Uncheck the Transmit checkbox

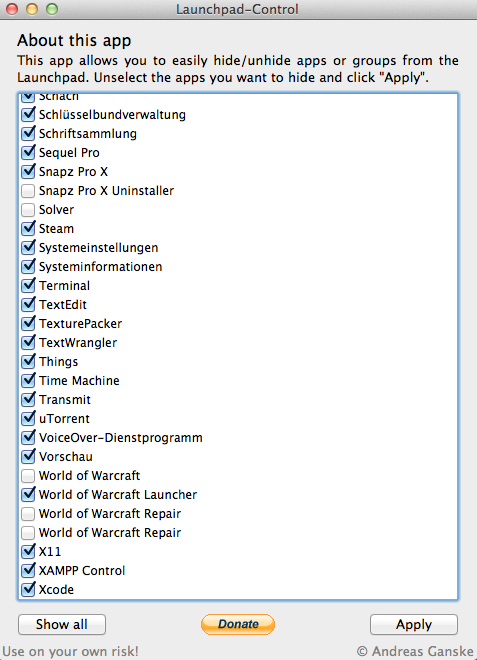(x=28, y=399)
